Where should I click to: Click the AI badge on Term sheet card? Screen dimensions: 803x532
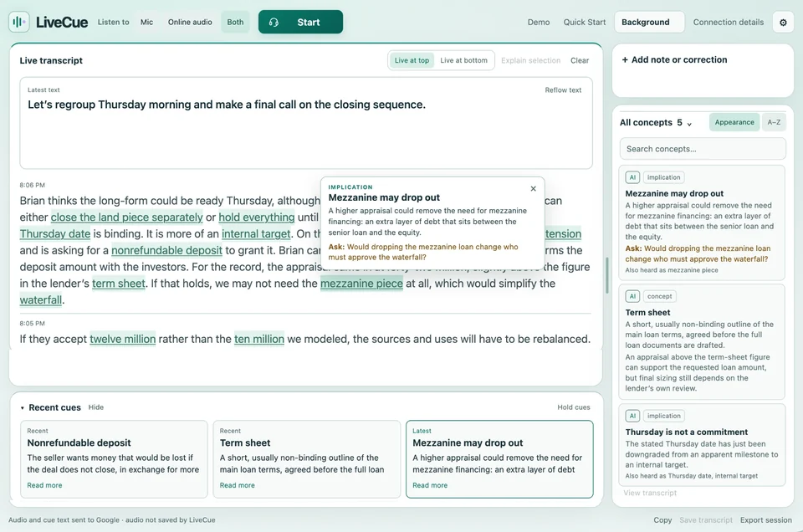[632, 296]
